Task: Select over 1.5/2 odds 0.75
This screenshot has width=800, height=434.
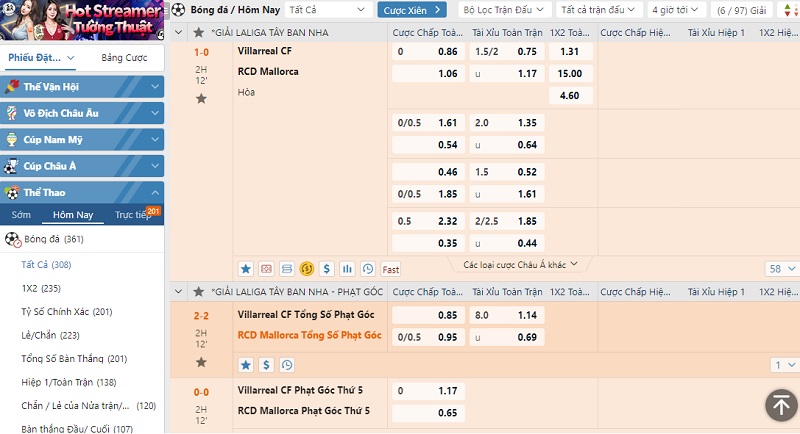Action: [507, 52]
